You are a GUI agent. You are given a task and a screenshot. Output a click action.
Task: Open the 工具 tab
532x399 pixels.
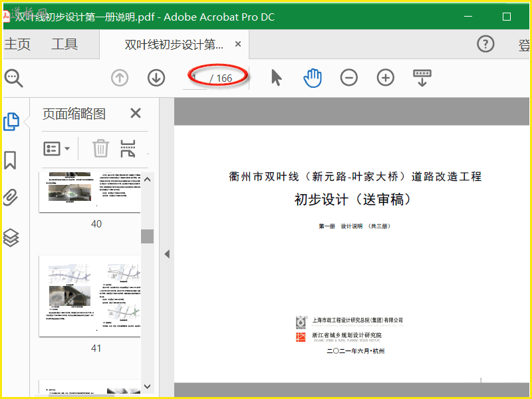click(x=65, y=44)
